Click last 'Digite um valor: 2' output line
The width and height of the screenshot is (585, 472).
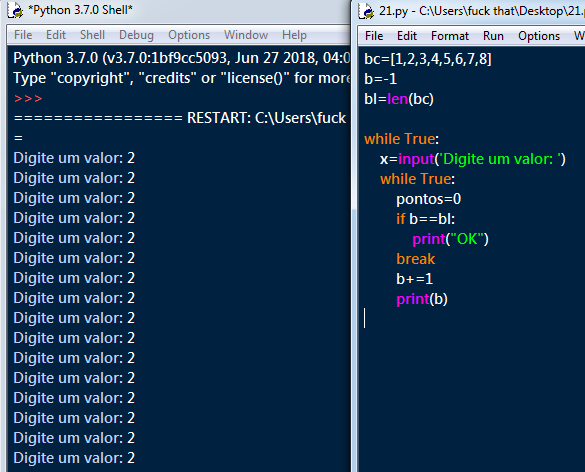click(x=74, y=458)
